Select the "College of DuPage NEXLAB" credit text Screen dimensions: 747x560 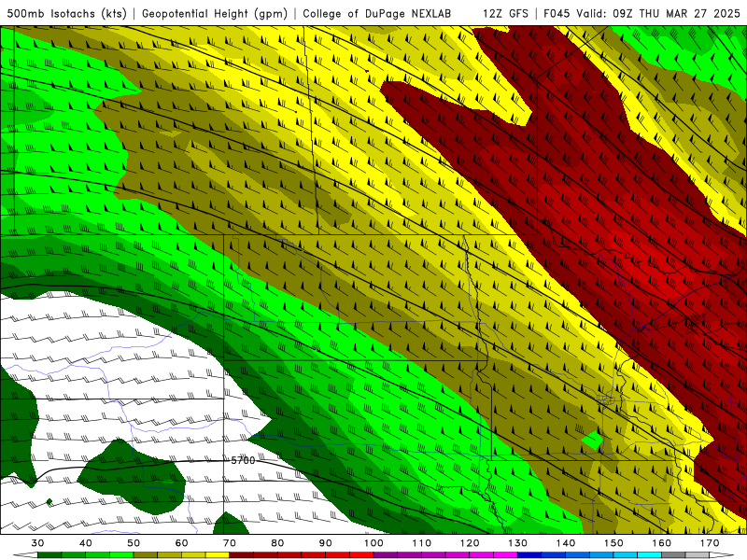click(377, 13)
